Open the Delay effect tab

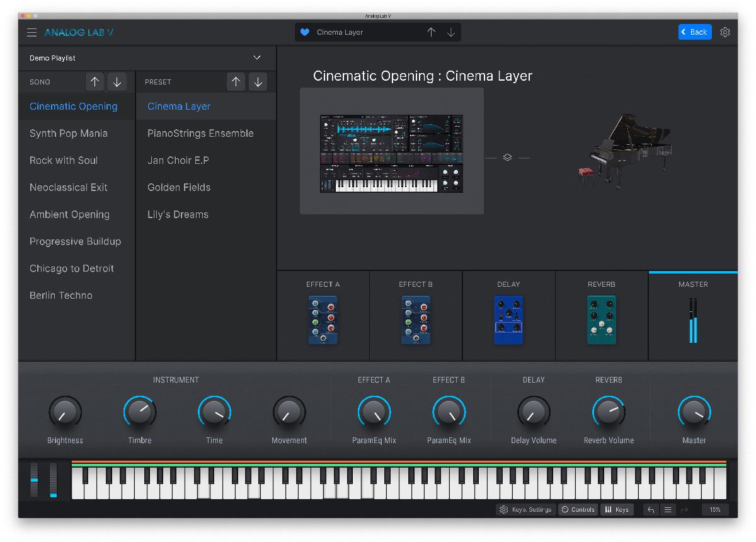[x=509, y=316]
